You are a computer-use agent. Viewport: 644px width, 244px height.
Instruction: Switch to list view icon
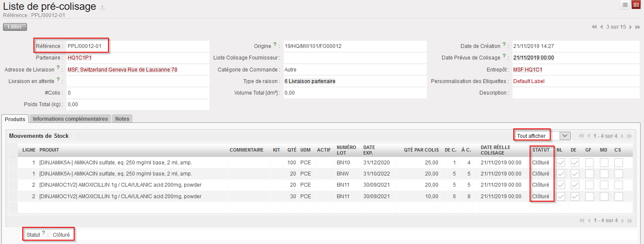(x=625, y=5)
